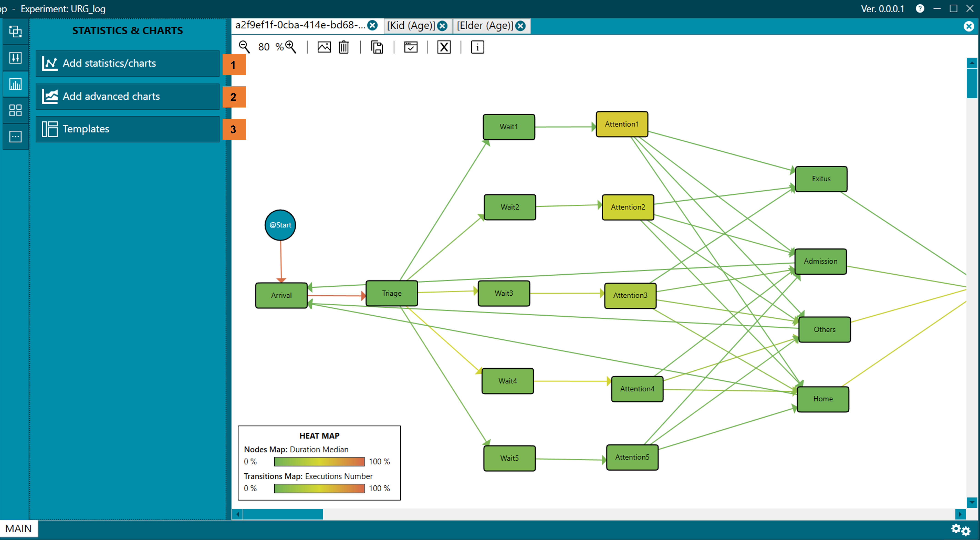Image resolution: width=980 pixels, height=540 pixels.
Task: Open the ellipsis more-options sidebar icon
Action: pyautogui.click(x=16, y=137)
